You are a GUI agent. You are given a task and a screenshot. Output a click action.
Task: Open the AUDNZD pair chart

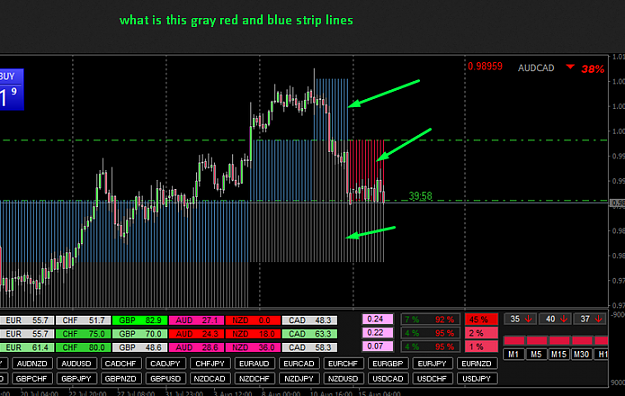click(32, 364)
